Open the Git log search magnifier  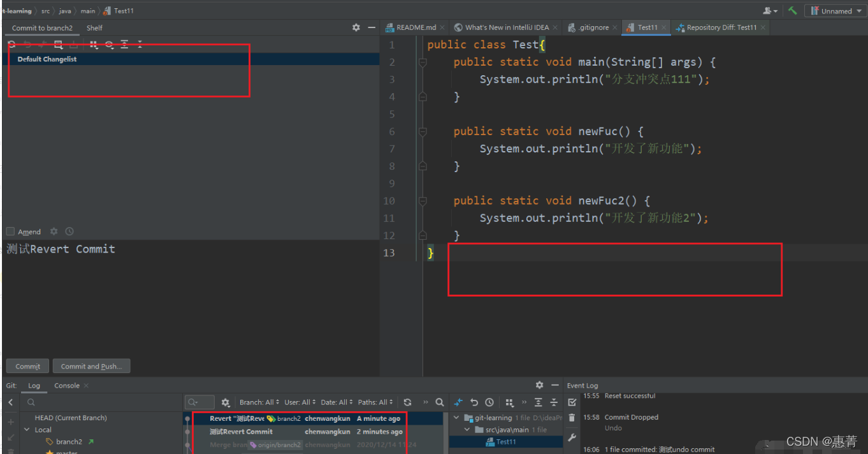(x=440, y=402)
